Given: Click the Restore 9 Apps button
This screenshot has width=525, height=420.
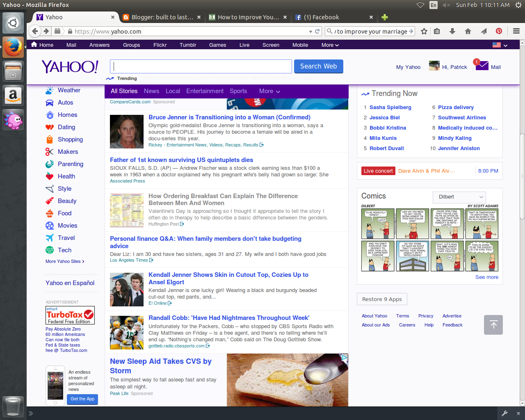Looking at the screenshot, I should 382,299.
